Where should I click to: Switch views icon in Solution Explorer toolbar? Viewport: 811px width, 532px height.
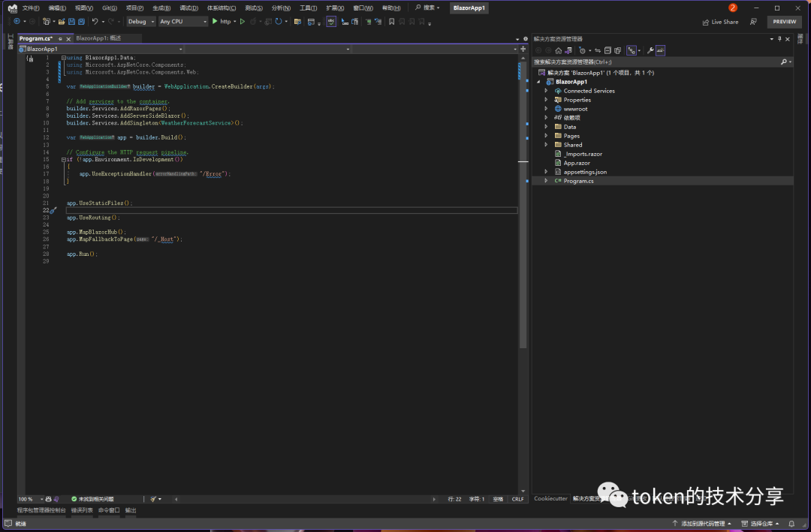568,51
